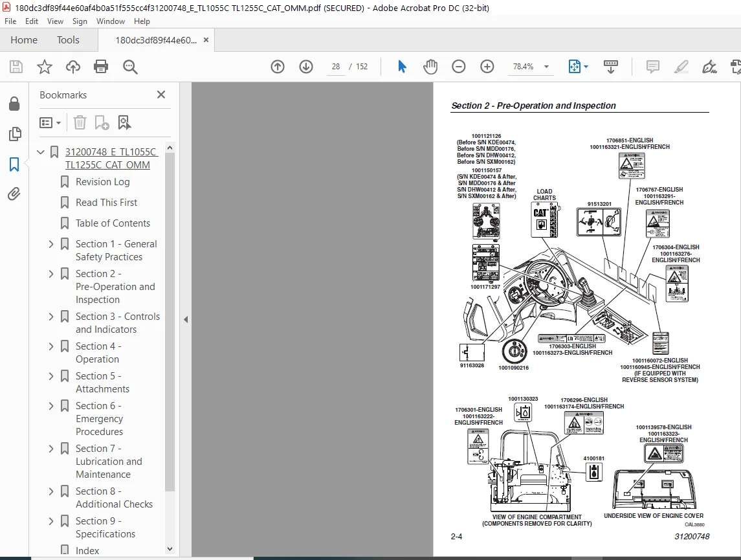Switch to the Home tab
This screenshot has height=560, width=741.
(24, 40)
